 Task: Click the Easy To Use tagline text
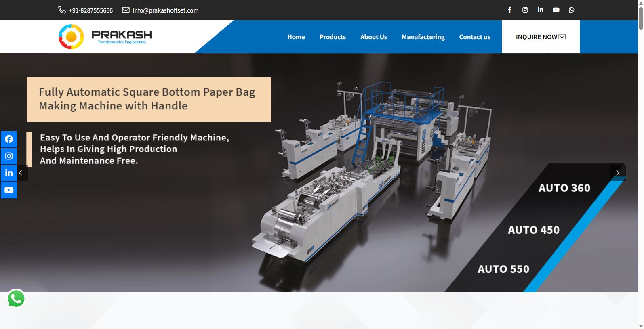pyautogui.click(x=135, y=149)
